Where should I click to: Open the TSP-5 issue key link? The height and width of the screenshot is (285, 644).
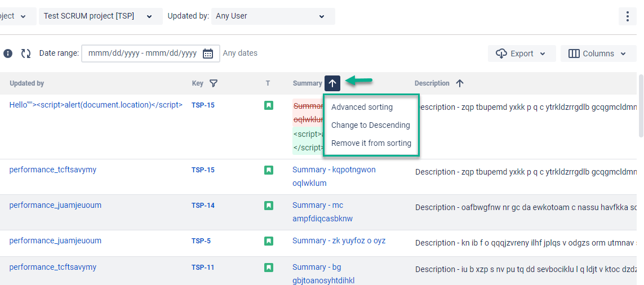point(201,241)
